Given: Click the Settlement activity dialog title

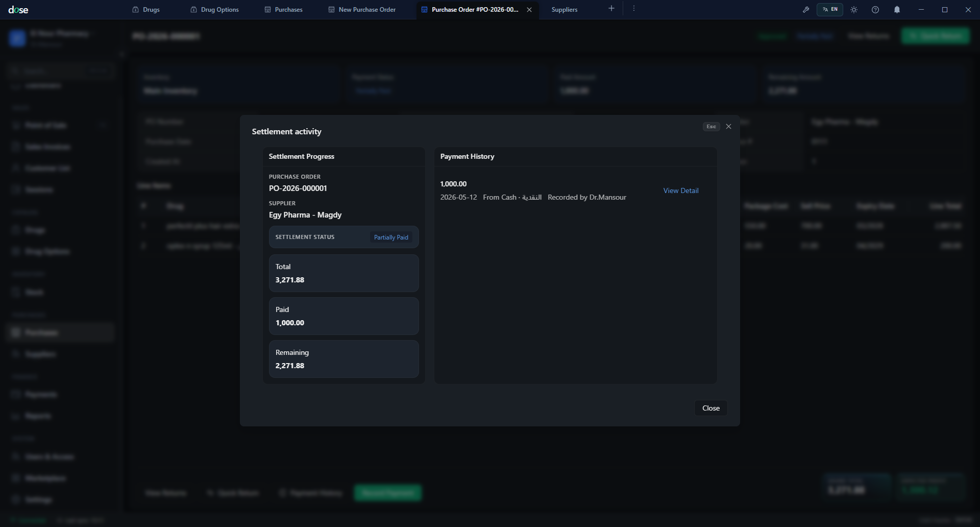Looking at the screenshot, I should (x=286, y=132).
